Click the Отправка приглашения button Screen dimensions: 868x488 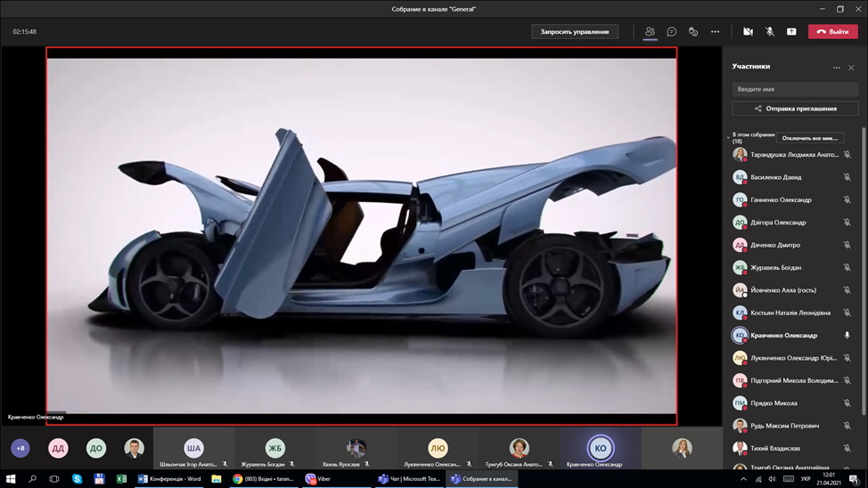(795, 109)
